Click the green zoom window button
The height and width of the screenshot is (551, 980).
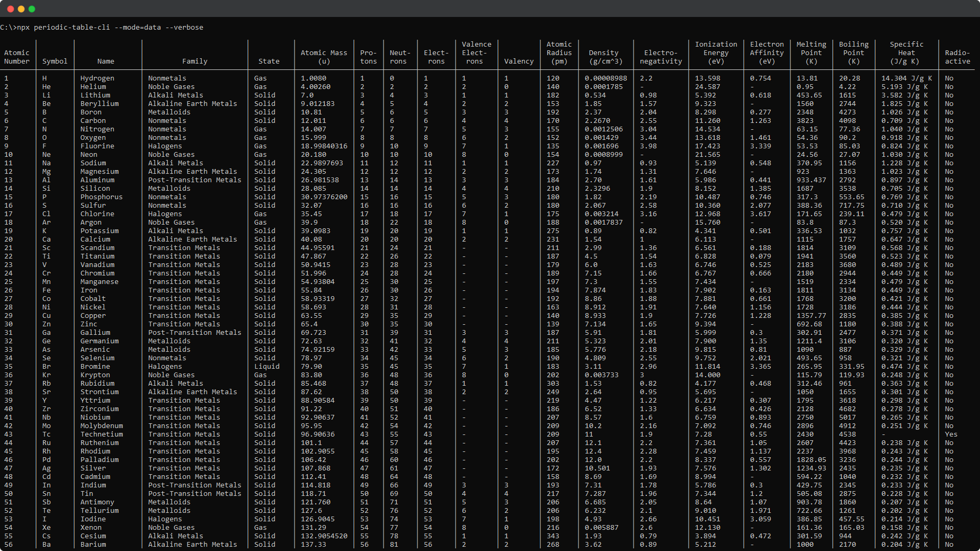(x=32, y=8)
